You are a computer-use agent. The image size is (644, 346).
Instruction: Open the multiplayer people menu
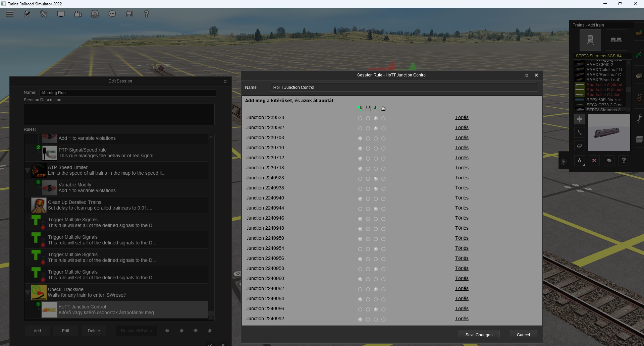pyautogui.click(x=95, y=14)
